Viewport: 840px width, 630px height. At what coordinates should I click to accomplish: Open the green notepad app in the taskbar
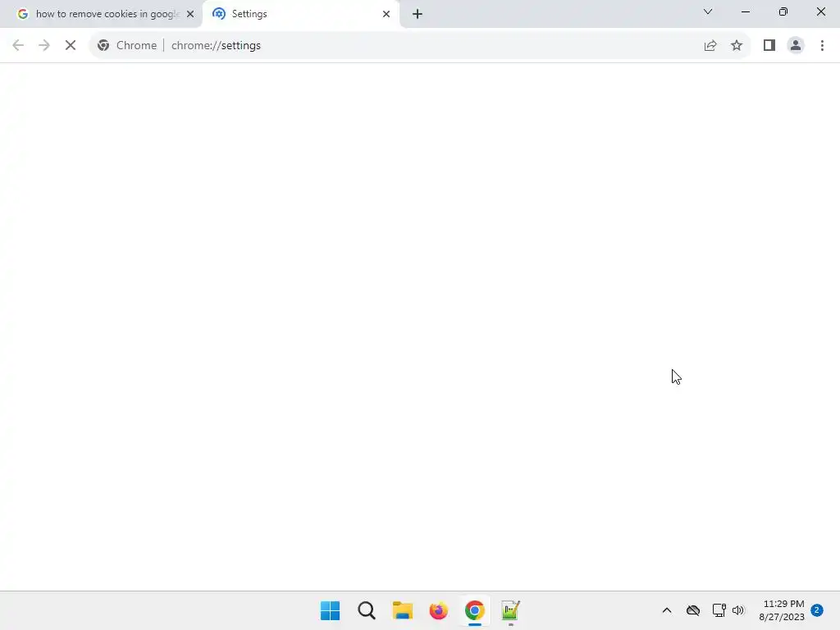click(x=510, y=610)
